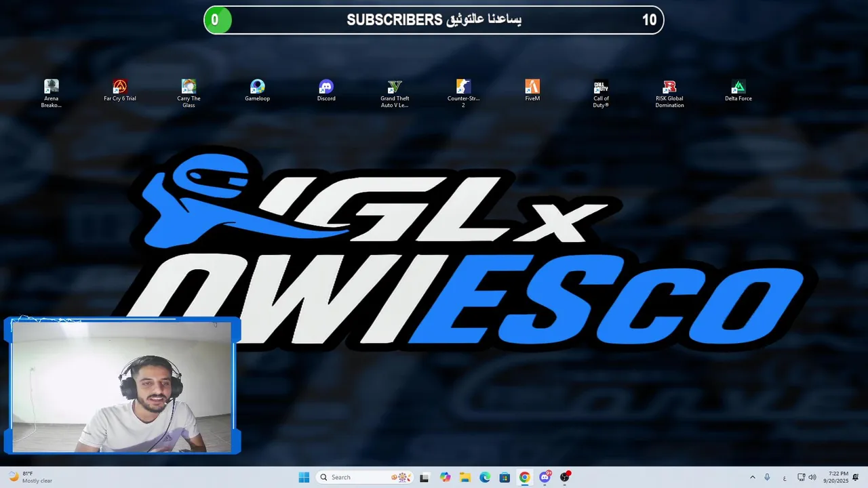Select the FiveM desktop icon
The width and height of the screenshot is (868, 488).
tap(532, 91)
